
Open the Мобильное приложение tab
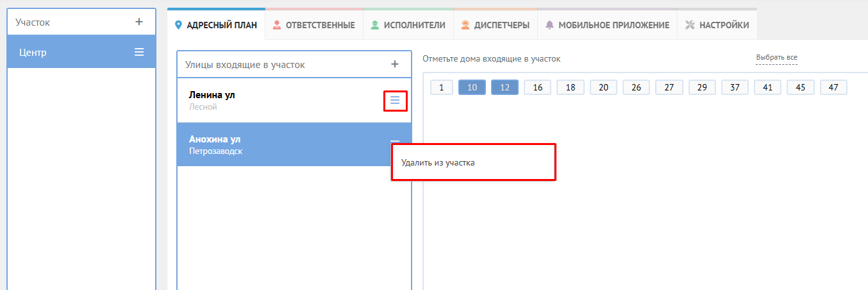[x=607, y=25]
